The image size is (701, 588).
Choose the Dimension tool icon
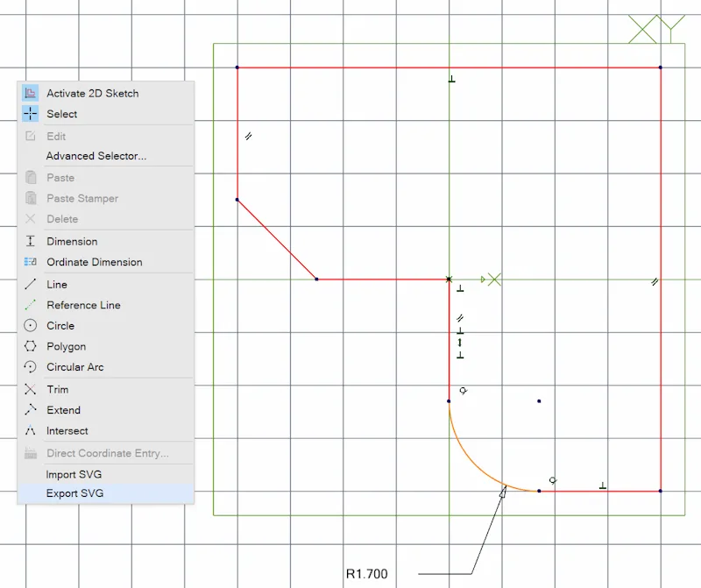click(x=31, y=241)
